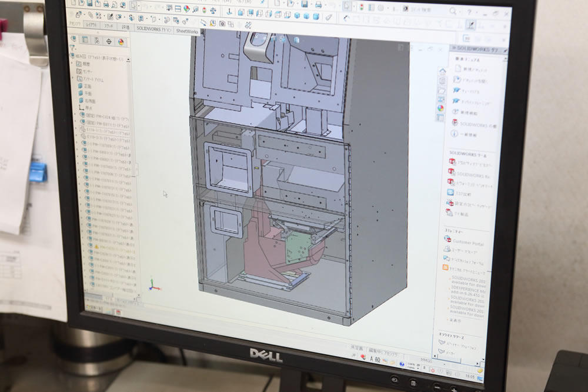588x392 pixels.
Task: Switch to the アセンブリ tab
Action: (x=75, y=24)
